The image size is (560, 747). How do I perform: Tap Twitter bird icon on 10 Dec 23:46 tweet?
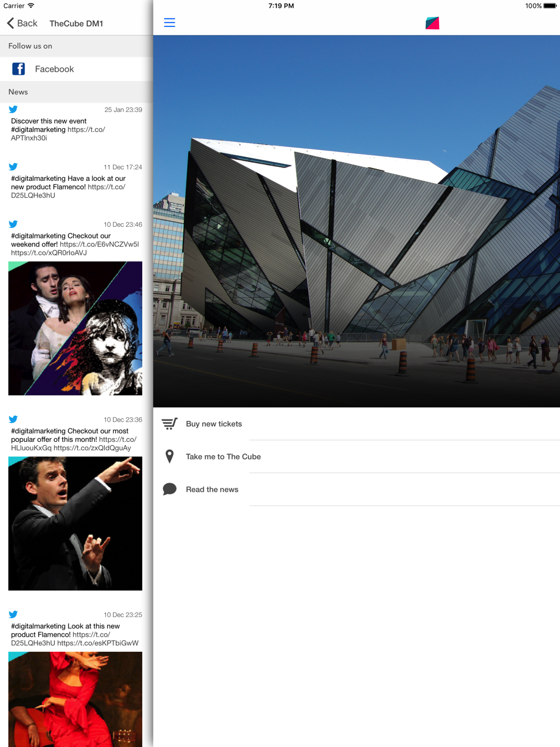(13, 224)
